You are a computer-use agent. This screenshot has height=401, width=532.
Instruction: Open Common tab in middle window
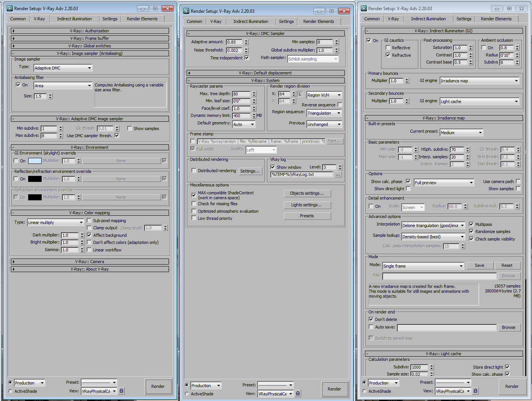tap(194, 21)
